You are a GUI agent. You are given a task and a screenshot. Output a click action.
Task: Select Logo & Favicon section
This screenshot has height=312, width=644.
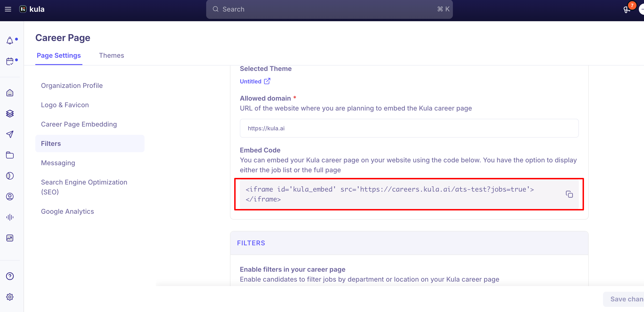tap(65, 105)
